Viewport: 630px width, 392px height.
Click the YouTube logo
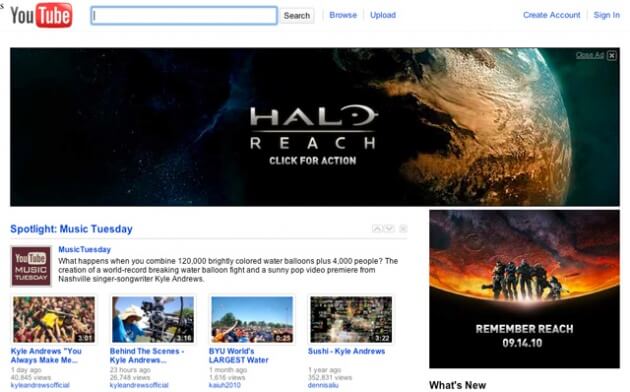41,15
